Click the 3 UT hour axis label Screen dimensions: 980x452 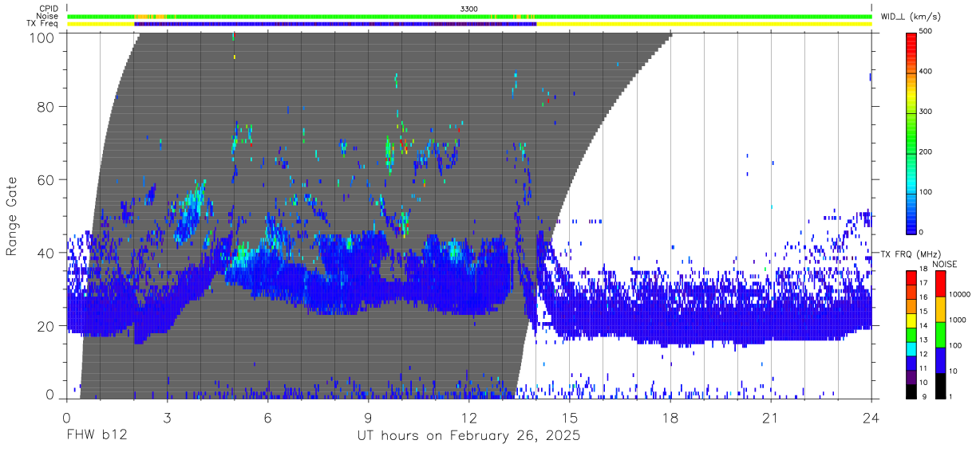click(168, 417)
